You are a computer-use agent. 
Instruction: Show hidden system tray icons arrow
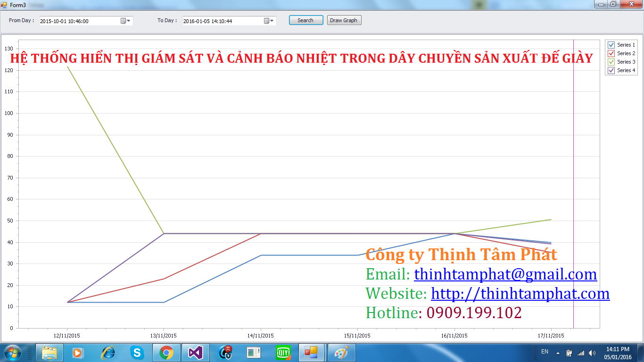click(x=558, y=353)
